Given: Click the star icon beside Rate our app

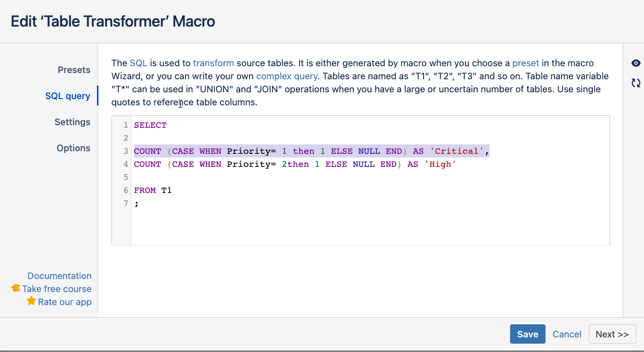Looking at the screenshot, I should (x=31, y=301).
